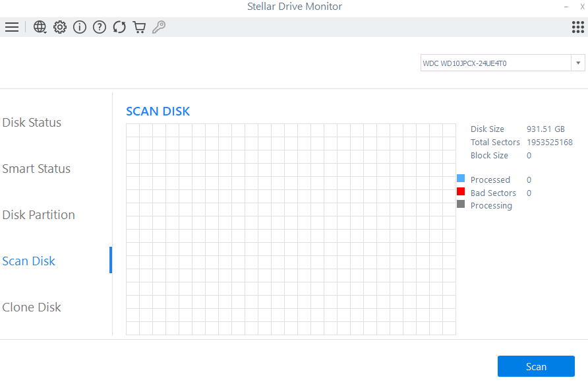This screenshot has height=388, width=588.
Task: Click the Processed label text
Action: [490, 179]
